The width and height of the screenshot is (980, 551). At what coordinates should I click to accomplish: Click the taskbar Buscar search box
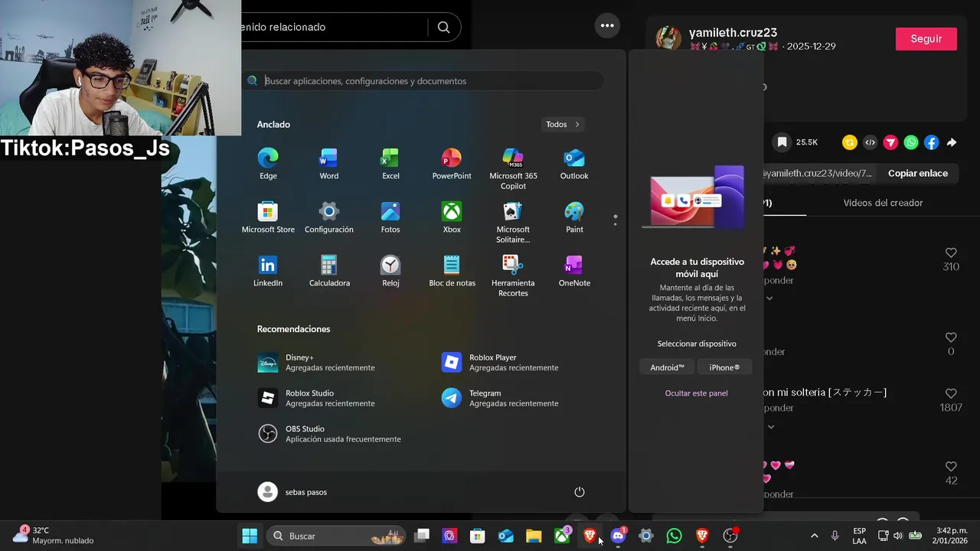[336, 536]
